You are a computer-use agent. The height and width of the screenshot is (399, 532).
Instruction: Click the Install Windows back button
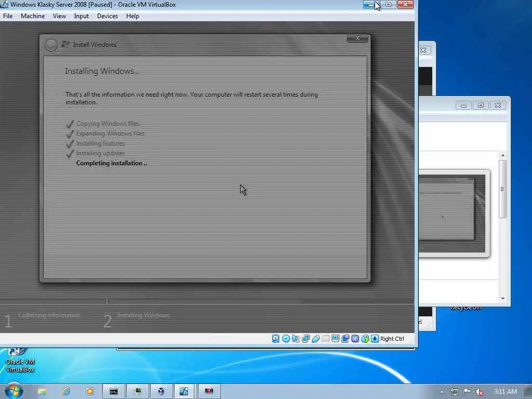point(51,45)
